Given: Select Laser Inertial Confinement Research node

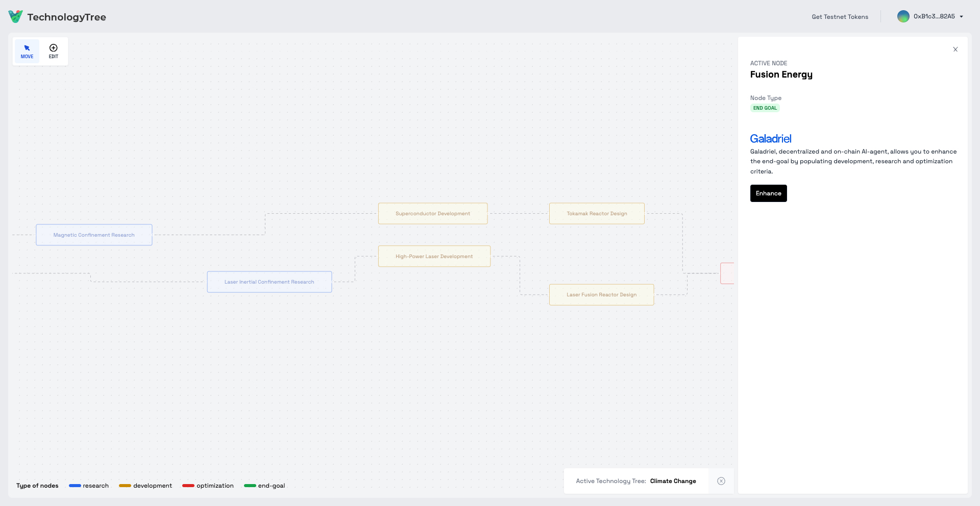Looking at the screenshot, I should [x=269, y=282].
